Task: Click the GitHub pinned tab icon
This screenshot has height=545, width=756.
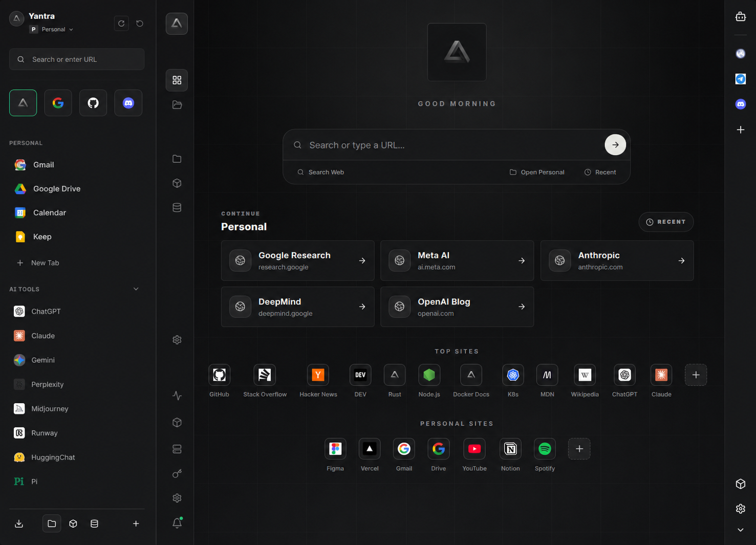Action: (93, 103)
